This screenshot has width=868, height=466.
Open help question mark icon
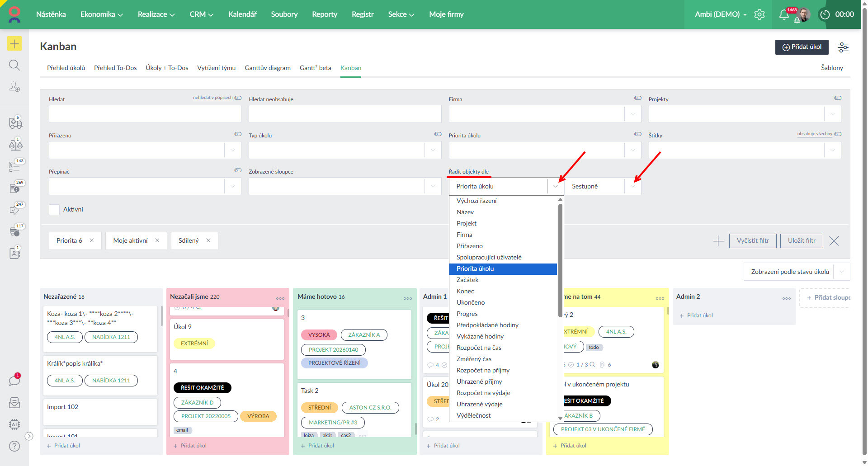coord(14,446)
